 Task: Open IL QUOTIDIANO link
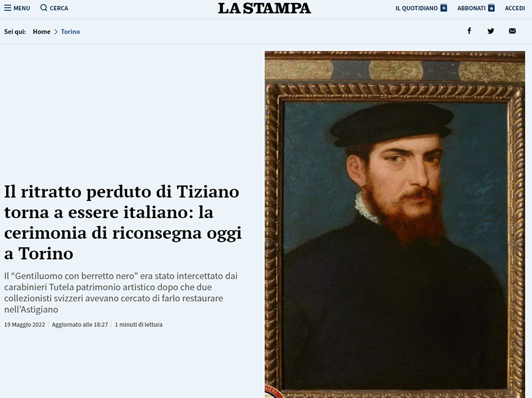(x=416, y=8)
